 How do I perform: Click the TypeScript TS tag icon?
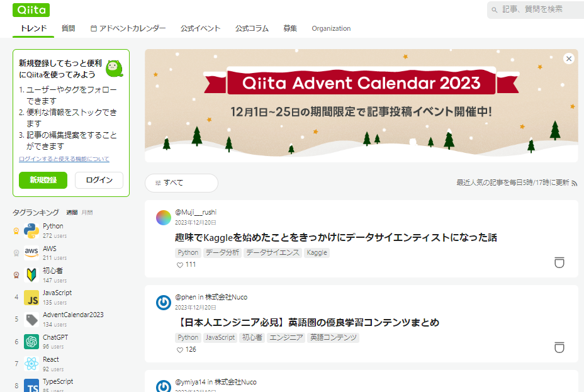click(x=31, y=385)
